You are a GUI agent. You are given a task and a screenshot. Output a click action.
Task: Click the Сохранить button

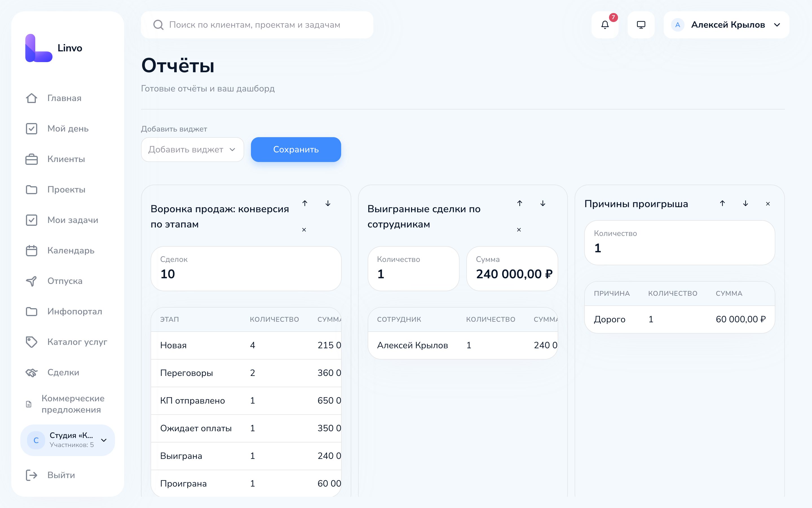[296, 150]
